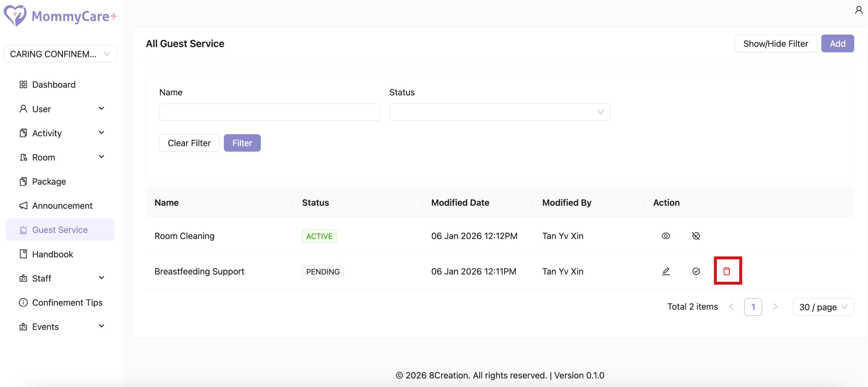Go to Announcement section
Screen dimensions: 868x387
[62, 206]
